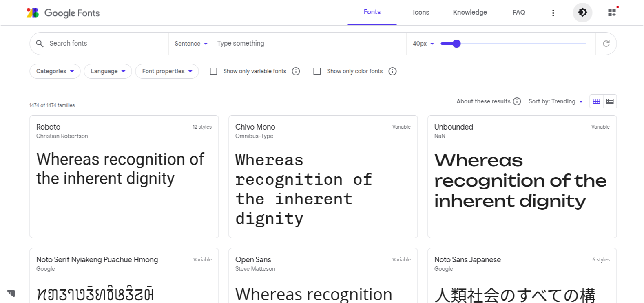This screenshot has height=303, width=644.
Task: Open the Font properties dropdown
Action: pyautogui.click(x=167, y=71)
